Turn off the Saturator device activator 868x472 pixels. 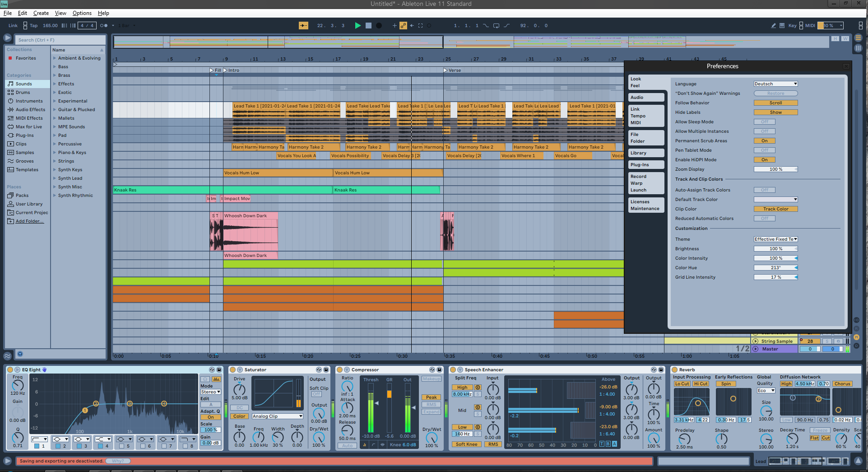point(233,370)
